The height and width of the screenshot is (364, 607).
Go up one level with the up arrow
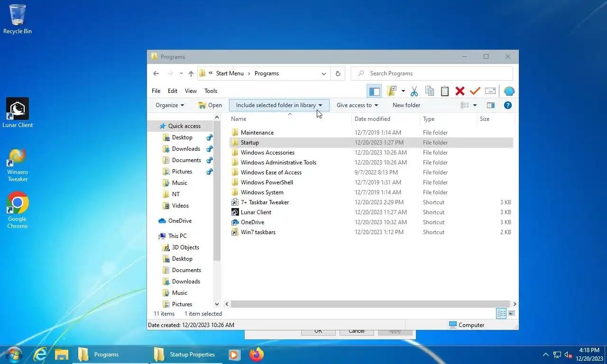[191, 73]
